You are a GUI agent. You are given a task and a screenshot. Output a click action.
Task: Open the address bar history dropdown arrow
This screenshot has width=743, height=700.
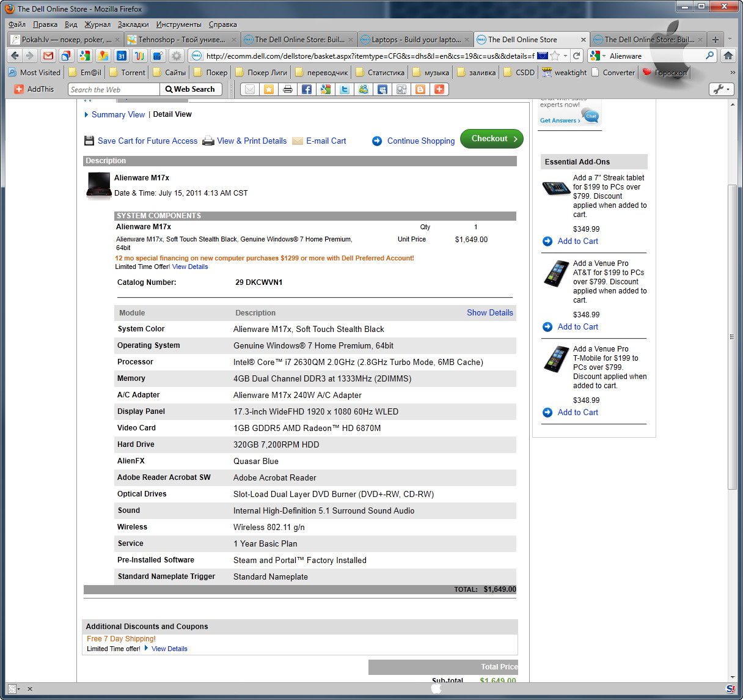(565, 56)
